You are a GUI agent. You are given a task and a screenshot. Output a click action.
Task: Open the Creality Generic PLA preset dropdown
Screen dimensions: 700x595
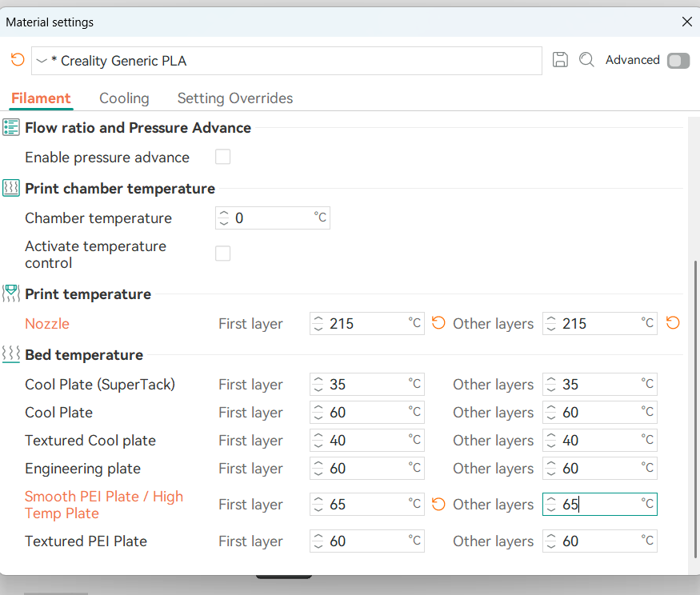click(x=42, y=61)
